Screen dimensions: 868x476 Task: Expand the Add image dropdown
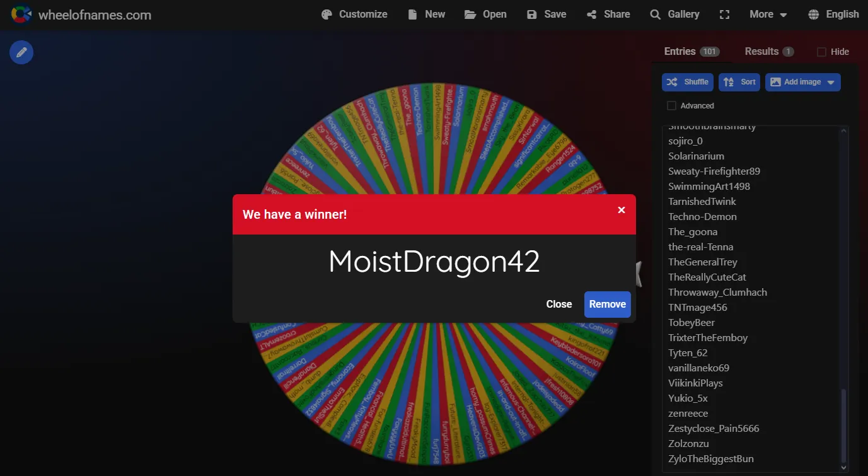point(831,82)
